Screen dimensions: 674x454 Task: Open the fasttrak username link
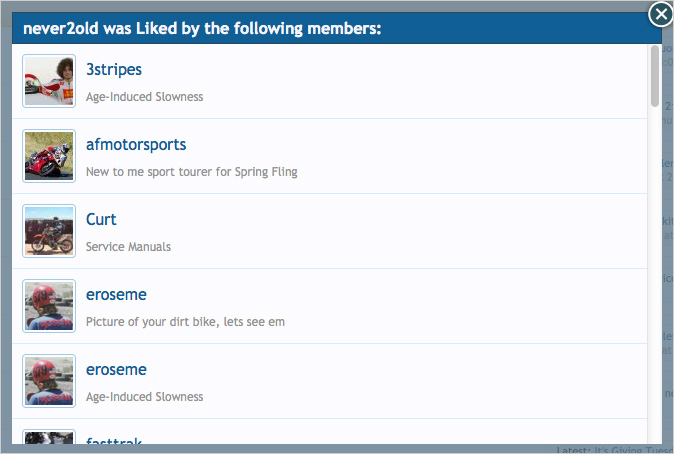[115, 440]
